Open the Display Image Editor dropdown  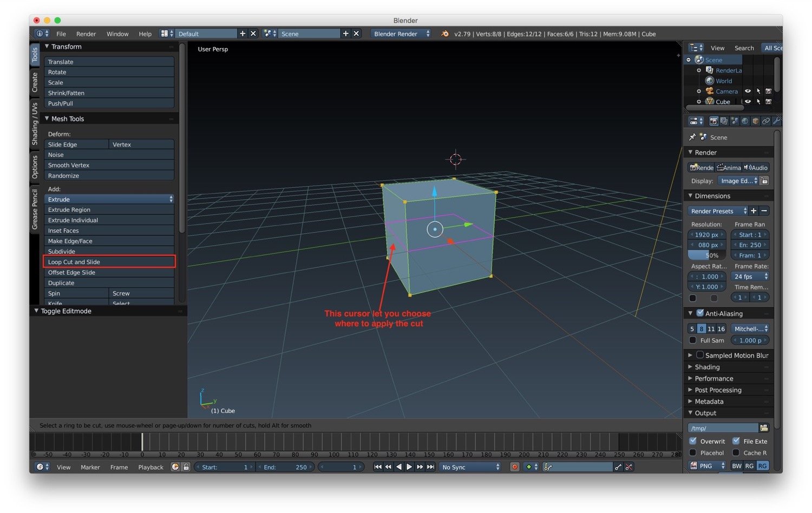click(738, 181)
